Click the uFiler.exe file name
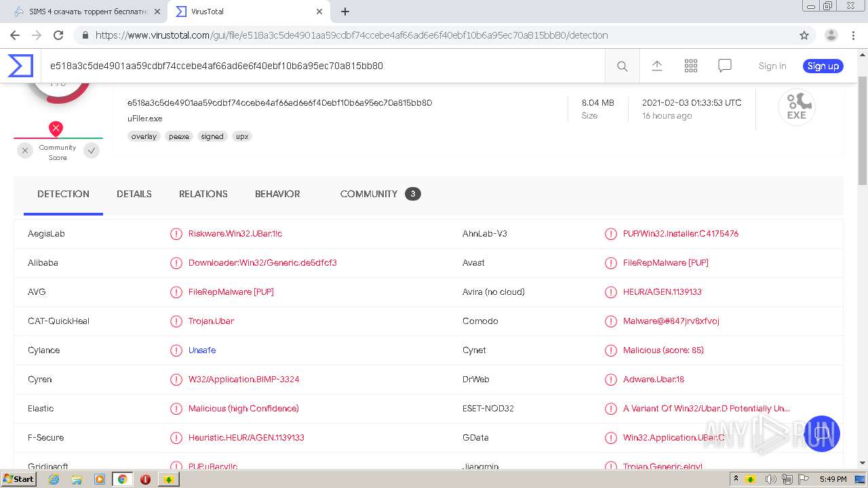Image resolution: width=868 pixels, height=488 pixels. [x=144, y=119]
